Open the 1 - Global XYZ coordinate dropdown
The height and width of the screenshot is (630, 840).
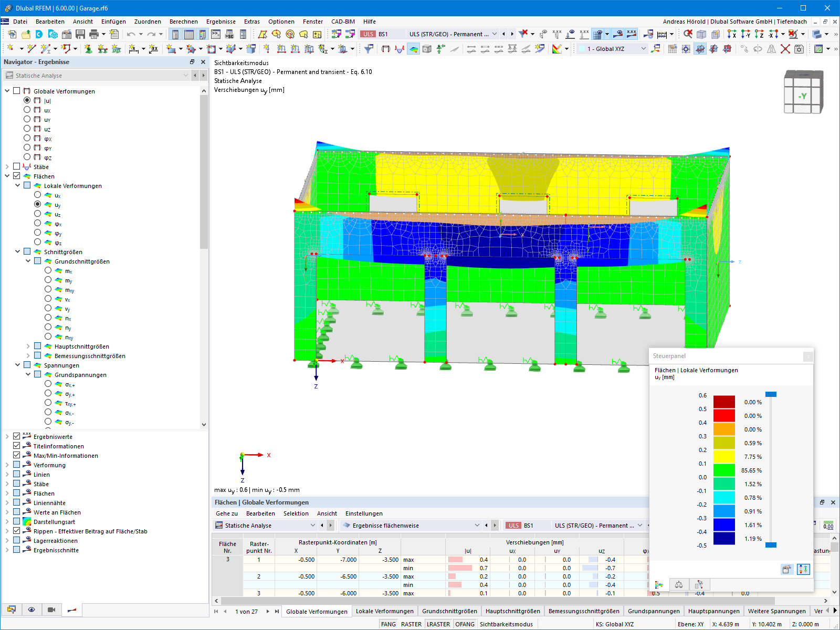(x=612, y=48)
